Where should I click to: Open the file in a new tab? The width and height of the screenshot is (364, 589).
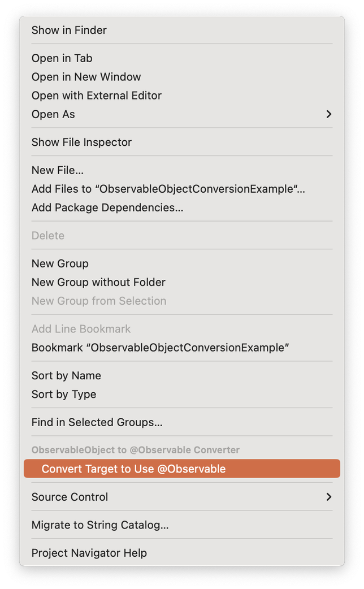click(62, 58)
